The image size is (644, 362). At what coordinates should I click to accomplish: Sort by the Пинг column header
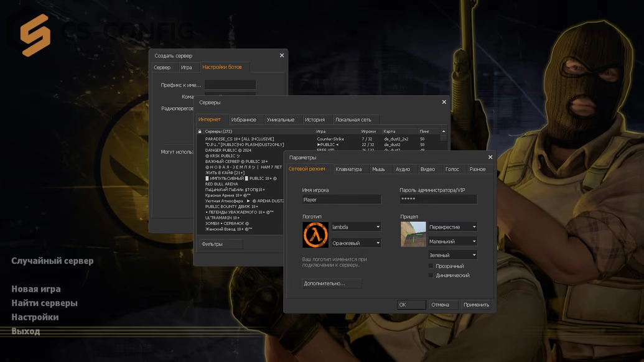pos(429,131)
